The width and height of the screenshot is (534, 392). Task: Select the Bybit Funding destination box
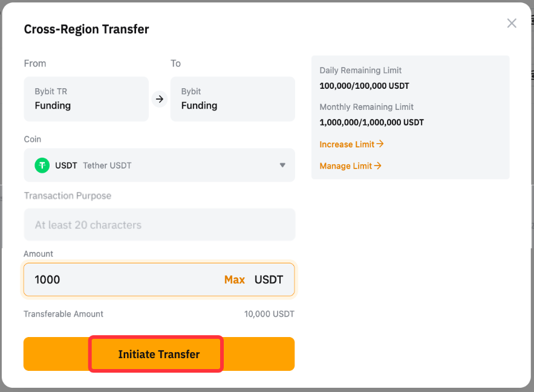coord(233,99)
